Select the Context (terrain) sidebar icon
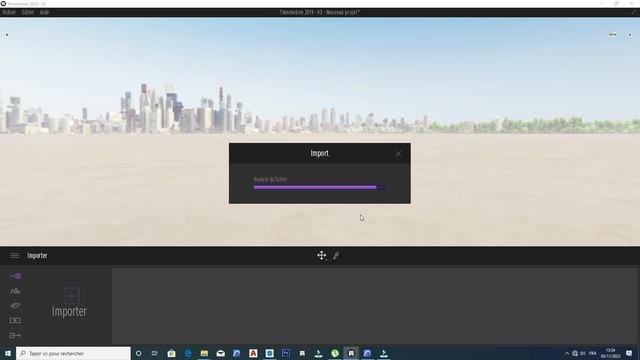 pyautogui.click(x=16, y=291)
